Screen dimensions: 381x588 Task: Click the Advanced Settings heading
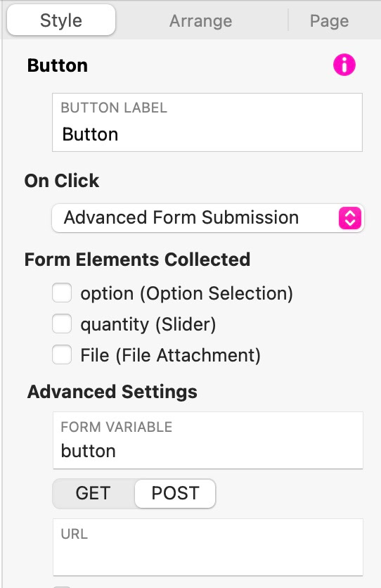click(x=112, y=392)
